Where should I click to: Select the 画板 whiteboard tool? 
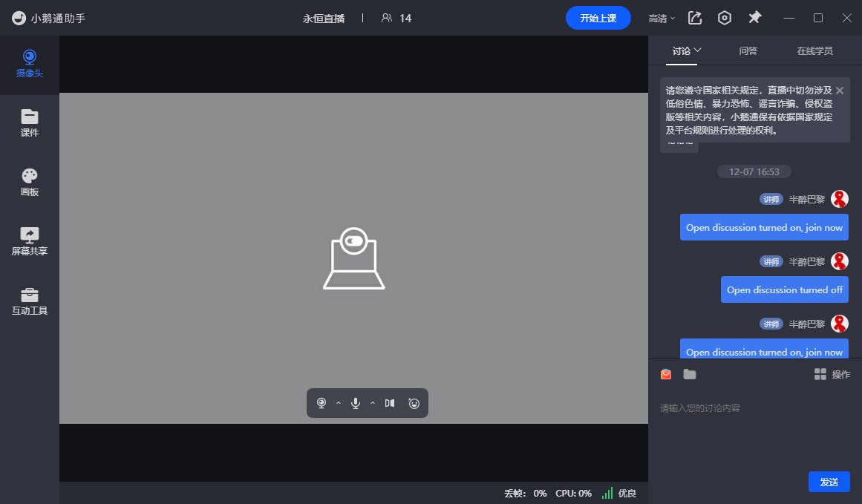30,183
